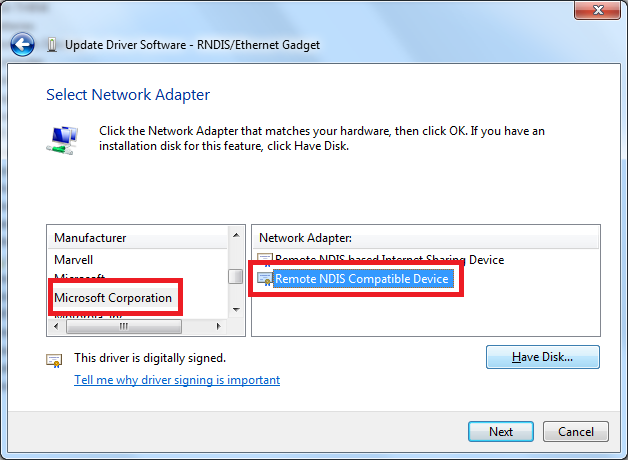Select Microsoft Corporation manufacturer

[113, 298]
